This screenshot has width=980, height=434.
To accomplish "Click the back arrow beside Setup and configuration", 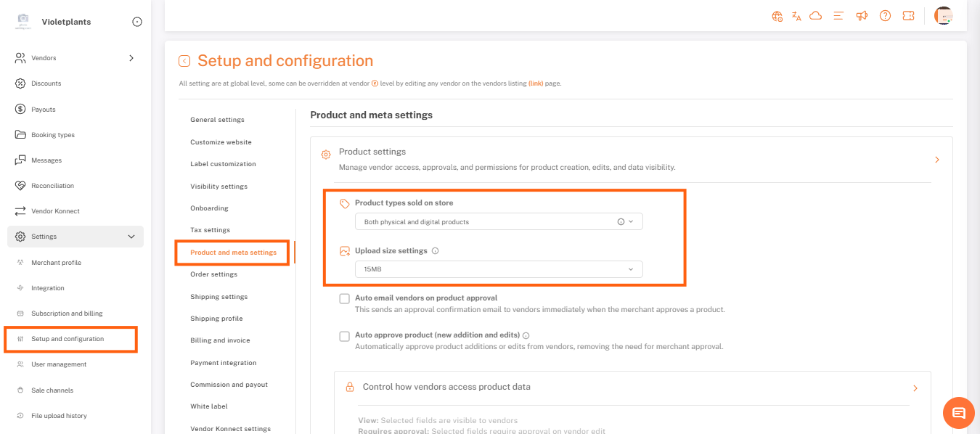I will coord(184,61).
